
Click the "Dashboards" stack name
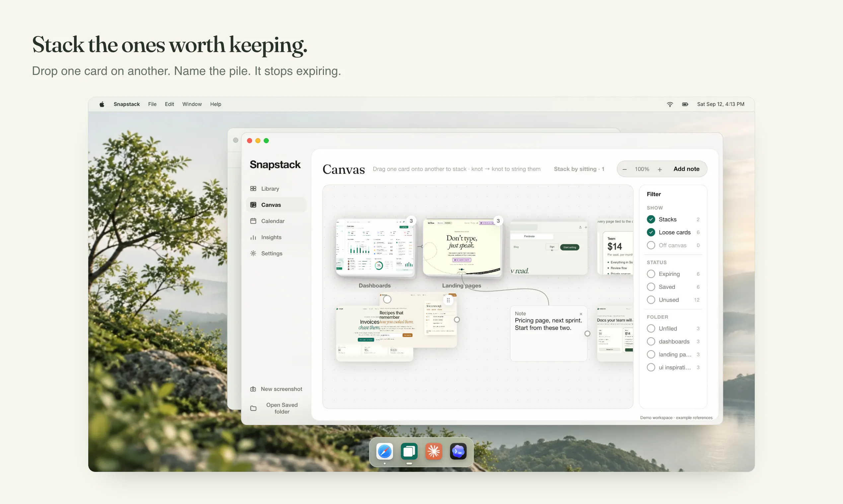click(x=375, y=285)
